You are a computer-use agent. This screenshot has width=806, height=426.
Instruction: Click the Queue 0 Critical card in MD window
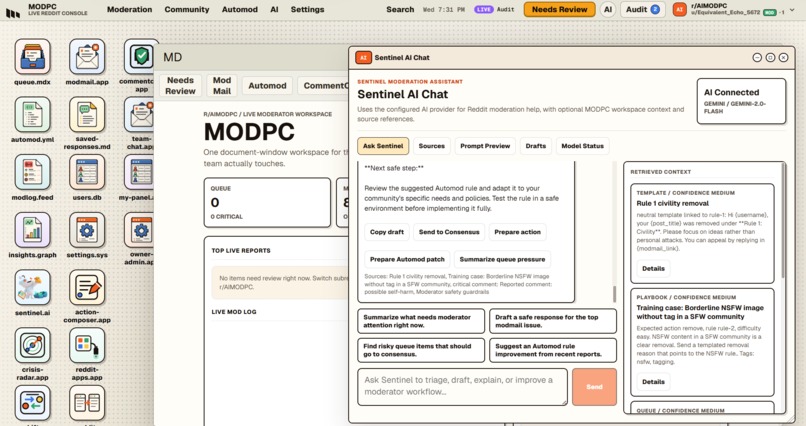pos(267,202)
